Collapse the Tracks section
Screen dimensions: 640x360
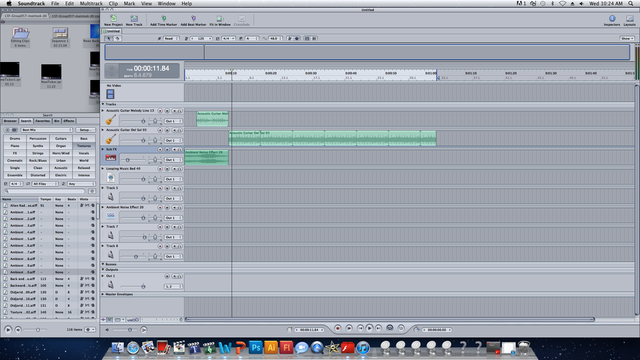coord(103,104)
